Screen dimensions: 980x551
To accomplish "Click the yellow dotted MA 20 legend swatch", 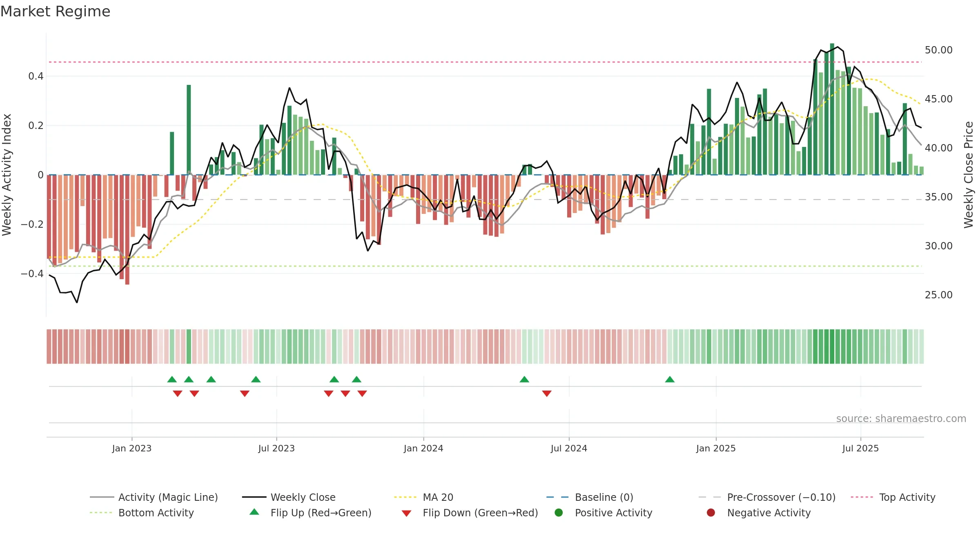I will [405, 497].
